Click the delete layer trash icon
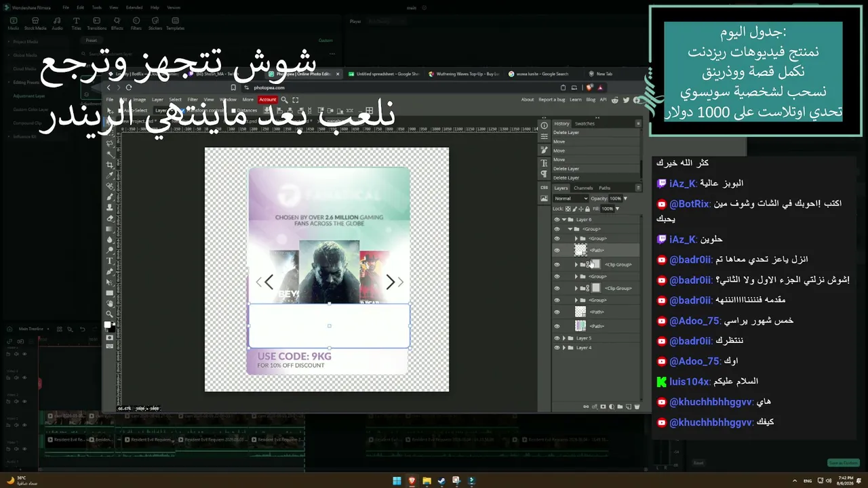Viewport: 868px width, 488px height. coord(637,407)
